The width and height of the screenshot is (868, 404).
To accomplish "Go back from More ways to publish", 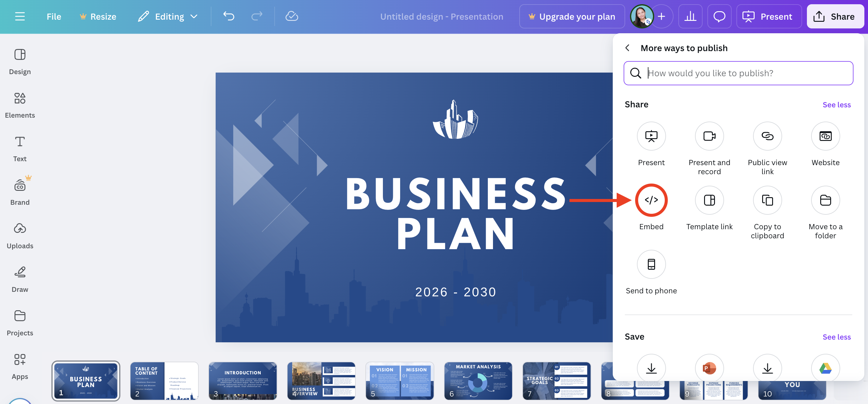I will click(627, 48).
